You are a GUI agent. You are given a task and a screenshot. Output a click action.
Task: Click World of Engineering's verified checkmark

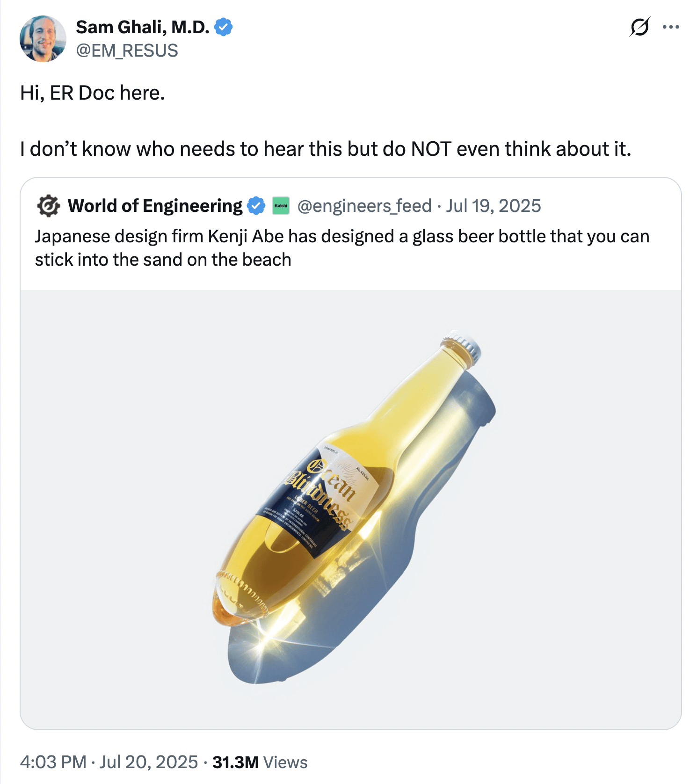(256, 206)
